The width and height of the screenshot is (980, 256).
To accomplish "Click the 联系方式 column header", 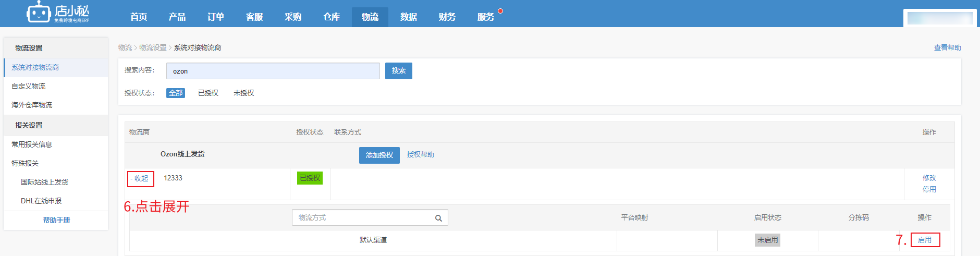I will 348,132.
